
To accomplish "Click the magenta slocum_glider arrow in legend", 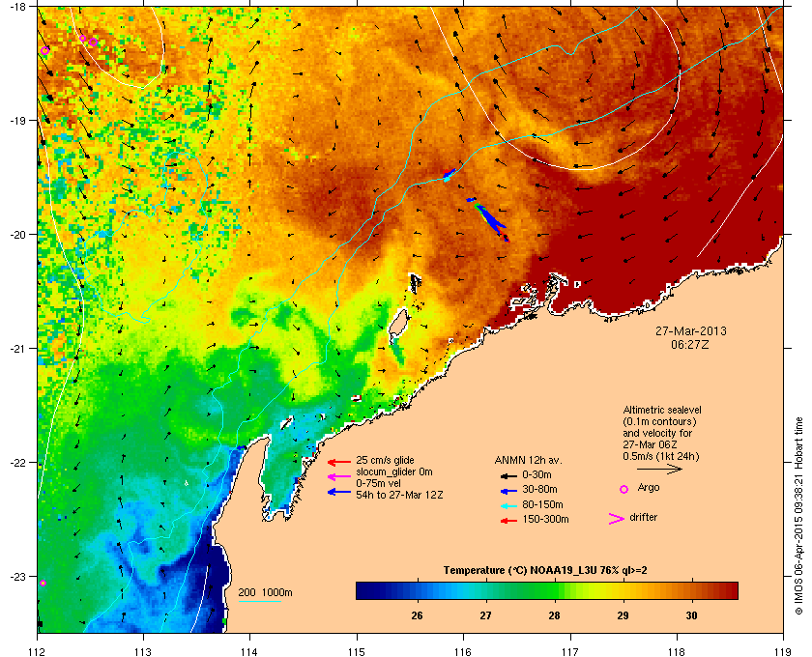I will 339,476.
